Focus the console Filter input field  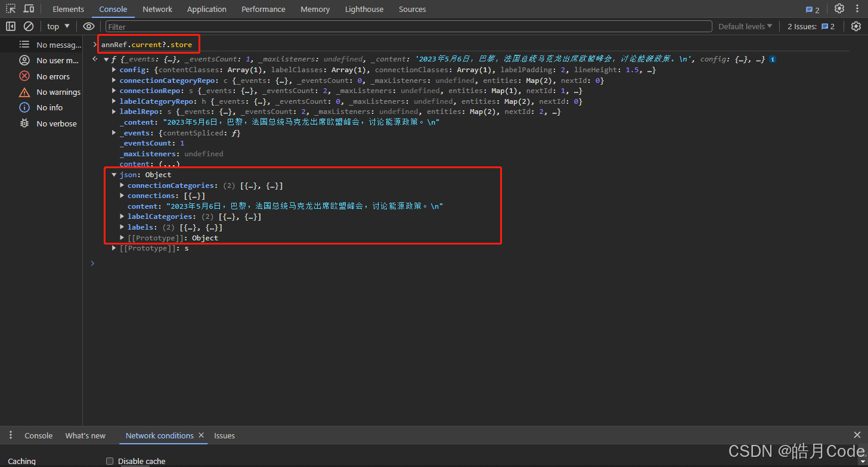tap(408, 26)
